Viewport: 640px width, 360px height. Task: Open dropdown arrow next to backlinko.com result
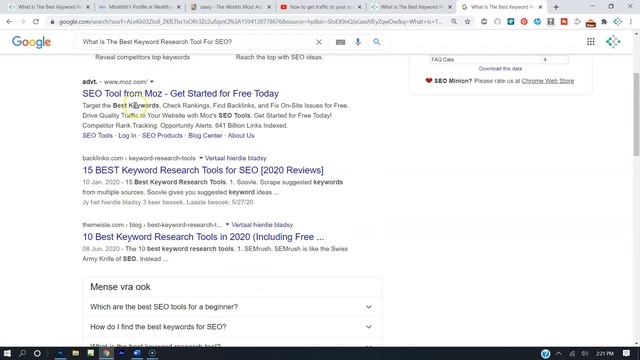(201, 158)
